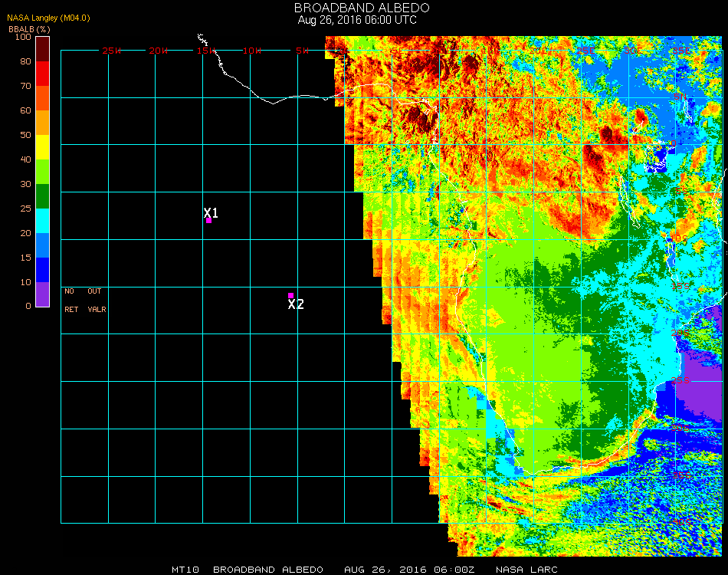The image size is (728, 575).
Task: Click the '50' colorbar tick label
Action: (25, 135)
